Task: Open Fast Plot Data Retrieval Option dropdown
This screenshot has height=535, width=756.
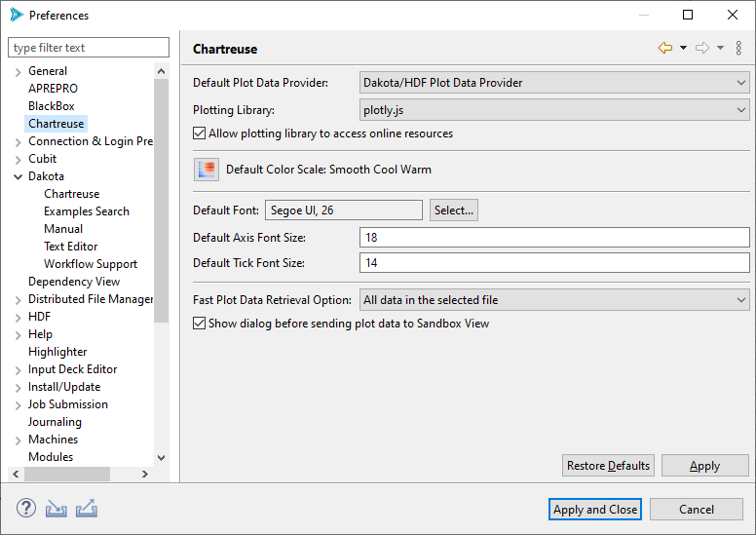Action: click(554, 300)
